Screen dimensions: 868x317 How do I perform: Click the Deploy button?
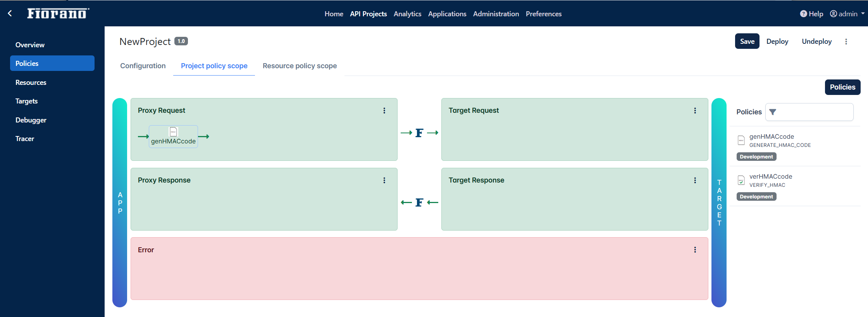point(777,41)
